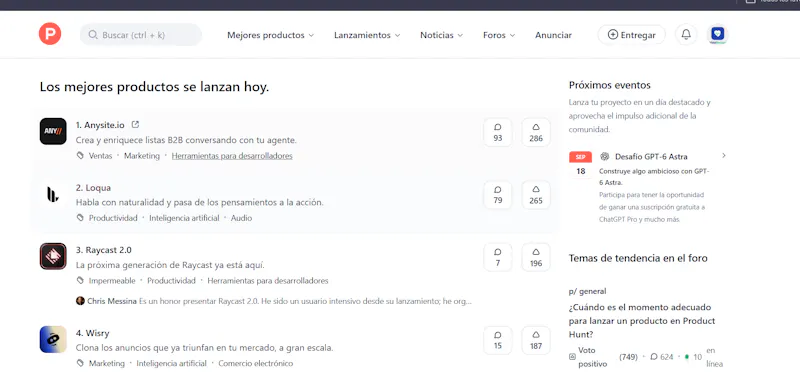This screenshot has width=800, height=388.
Task: Upvote Anysite.io with 286 votes
Action: click(536, 132)
